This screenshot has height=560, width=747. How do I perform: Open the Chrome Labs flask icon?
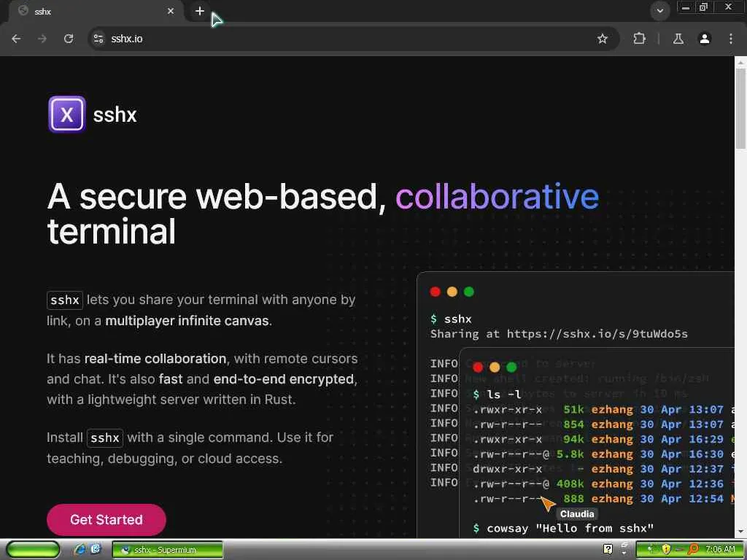(678, 39)
